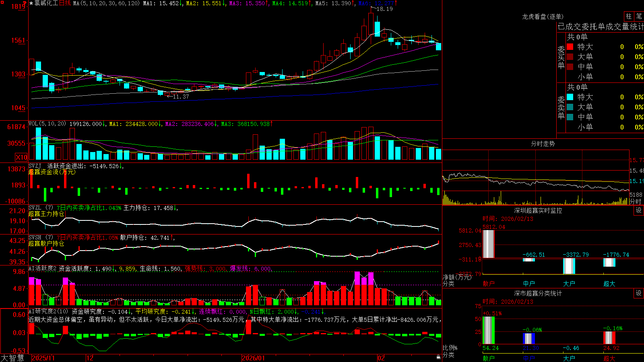Screen dimensions: 644x362
Task: Click the SVZL (7) indicator name
Action: (x=41, y=208)
